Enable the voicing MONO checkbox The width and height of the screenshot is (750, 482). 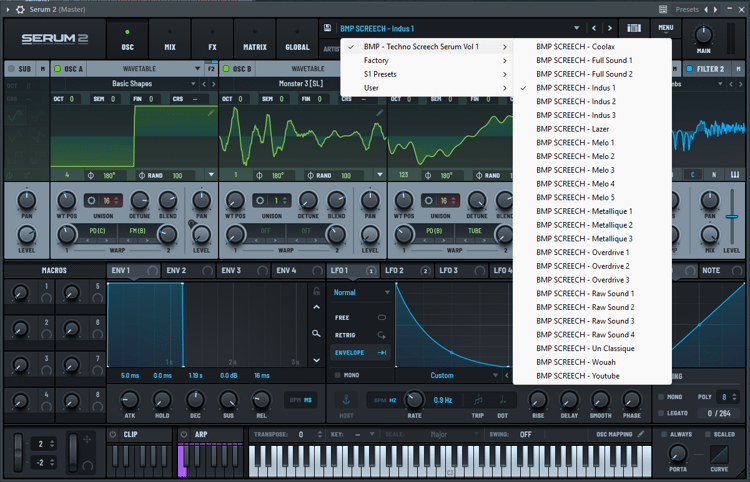point(661,397)
